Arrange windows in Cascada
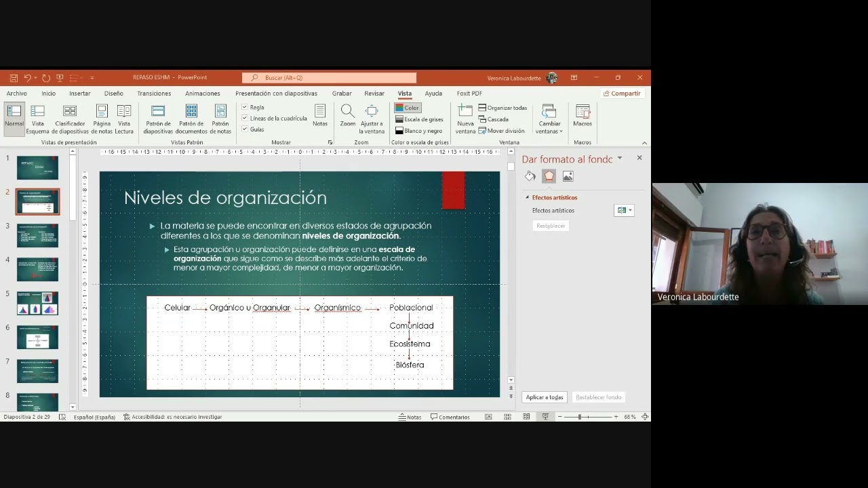Image resolution: width=868 pixels, height=488 pixels. pyautogui.click(x=493, y=119)
